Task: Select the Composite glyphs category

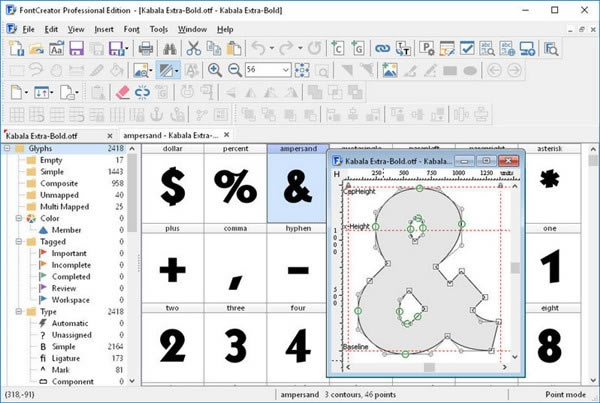Action: [59, 183]
